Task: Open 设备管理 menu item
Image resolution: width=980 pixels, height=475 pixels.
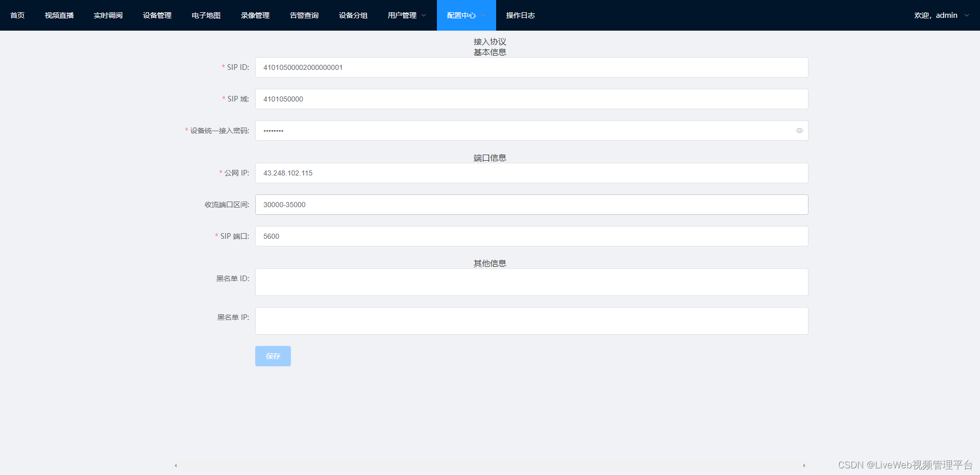Action: point(157,15)
